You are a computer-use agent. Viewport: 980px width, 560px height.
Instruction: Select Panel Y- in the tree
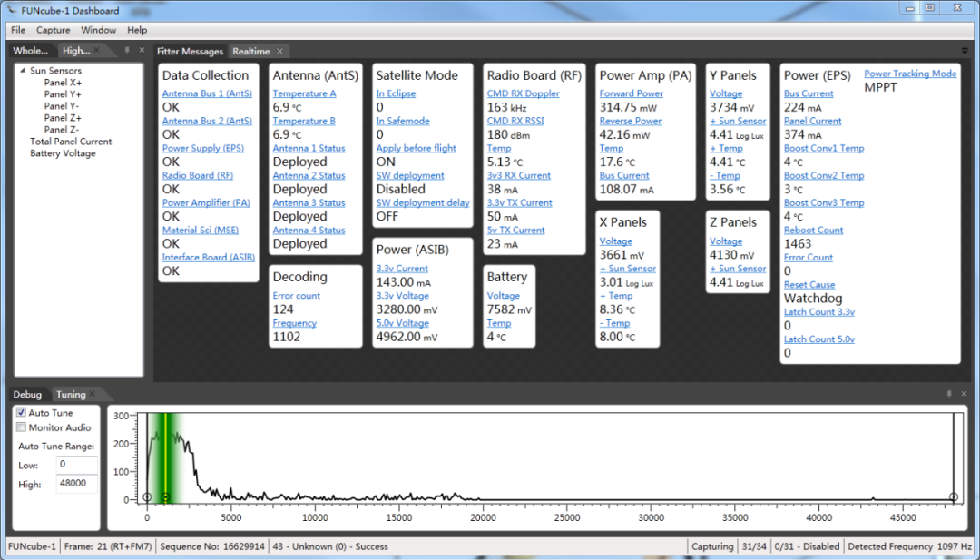click(x=62, y=106)
